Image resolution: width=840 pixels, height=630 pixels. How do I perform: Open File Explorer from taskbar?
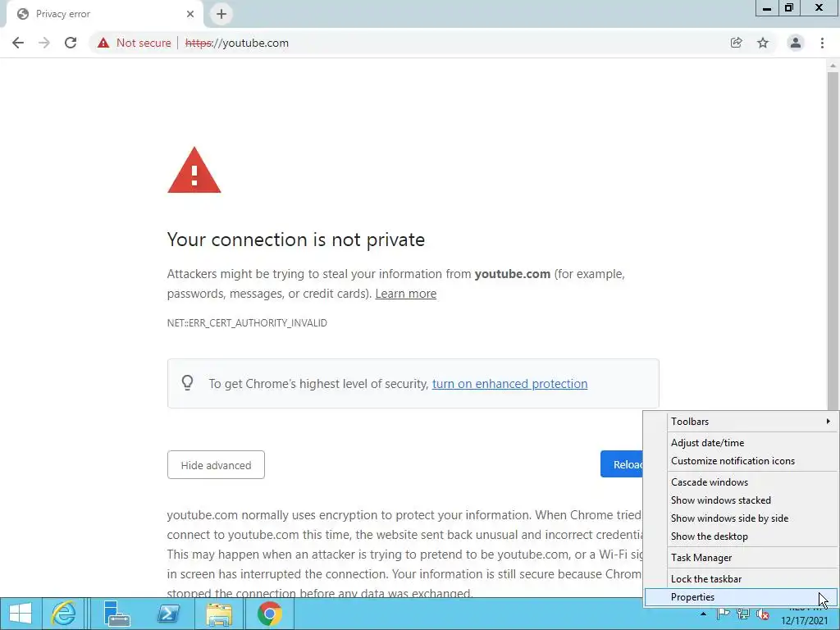(x=219, y=614)
